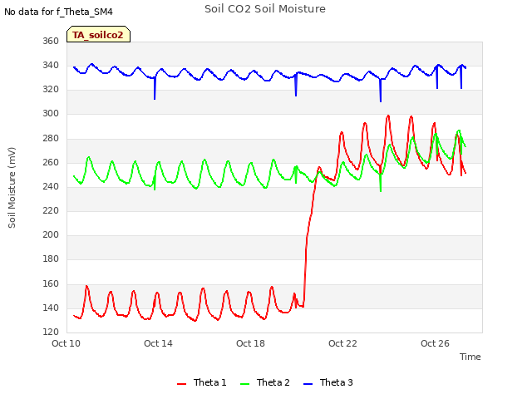Viewport: 532px width, 399px height.
Task: Click the highest red Theta 1 peak near 300
Action: pyautogui.click(x=388, y=116)
